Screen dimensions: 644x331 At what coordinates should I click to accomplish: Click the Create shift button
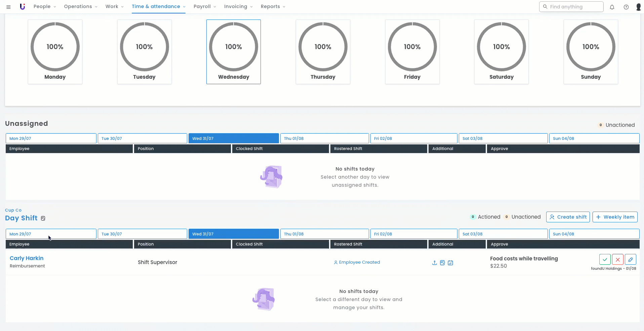568,217
